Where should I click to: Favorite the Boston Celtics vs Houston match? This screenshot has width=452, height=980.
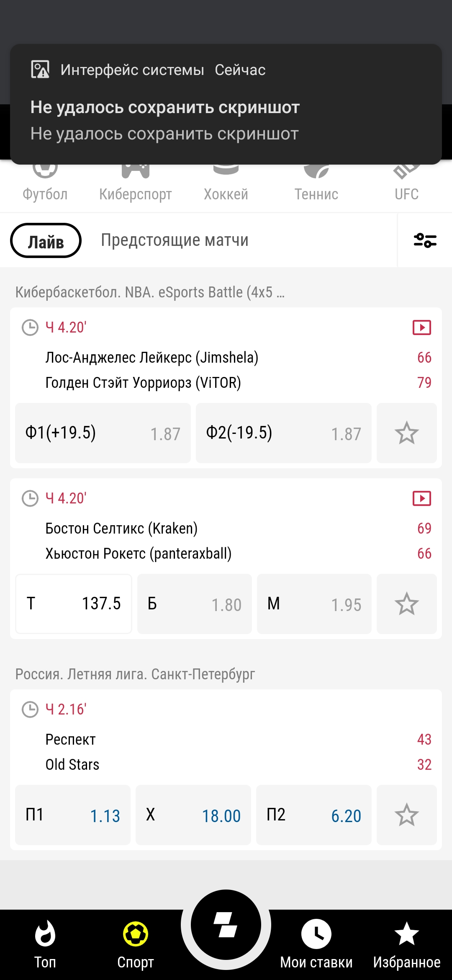(407, 604)
